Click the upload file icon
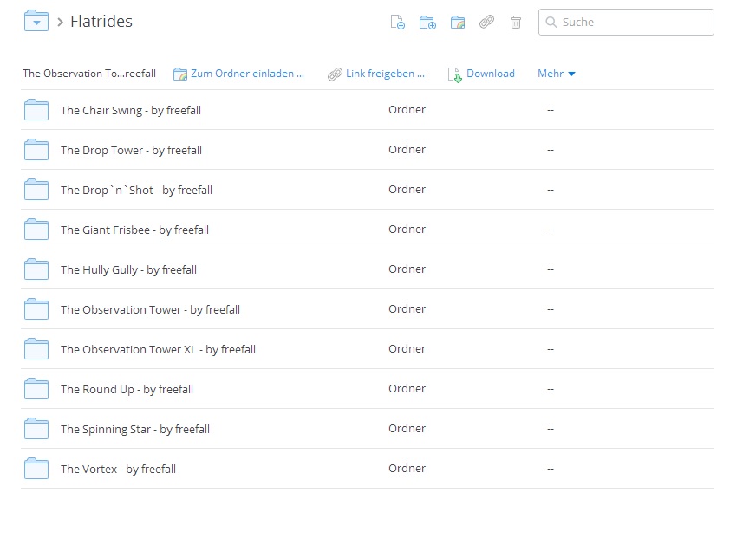 tap(398, 23)
